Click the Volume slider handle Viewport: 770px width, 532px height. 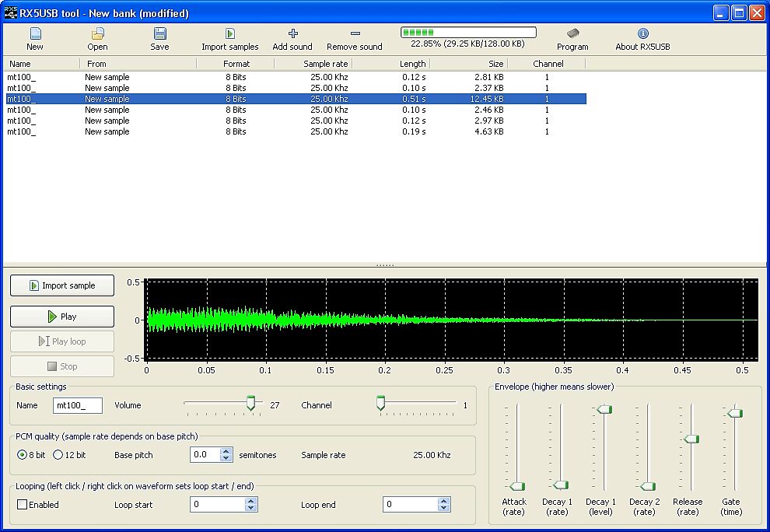point(251,404)
